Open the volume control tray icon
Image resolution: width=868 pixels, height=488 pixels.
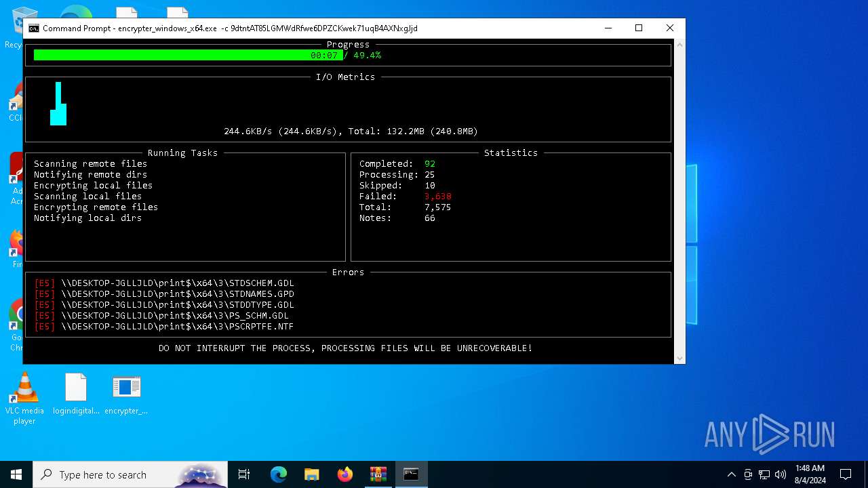pyautogui.click(x=781, y=474)
